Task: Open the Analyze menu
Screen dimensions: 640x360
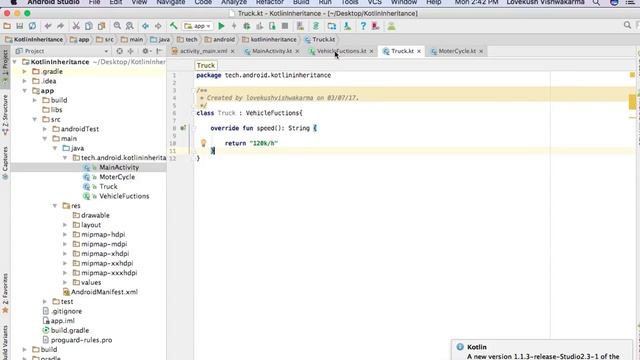Action: [x=233, y=2]
